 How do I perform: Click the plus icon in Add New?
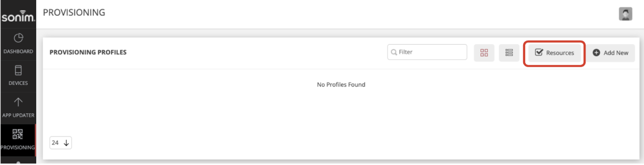pyautogui.click(x=596, y=53)
